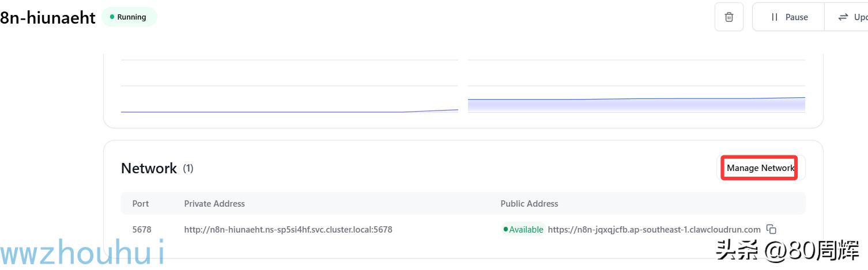868x270 pixels.
Task: Select port 5678 table cell
Action: (x=142, y=229)
